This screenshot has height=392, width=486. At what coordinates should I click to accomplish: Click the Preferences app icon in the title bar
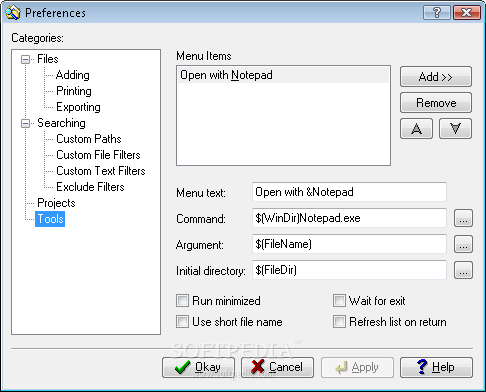point(13,13)
